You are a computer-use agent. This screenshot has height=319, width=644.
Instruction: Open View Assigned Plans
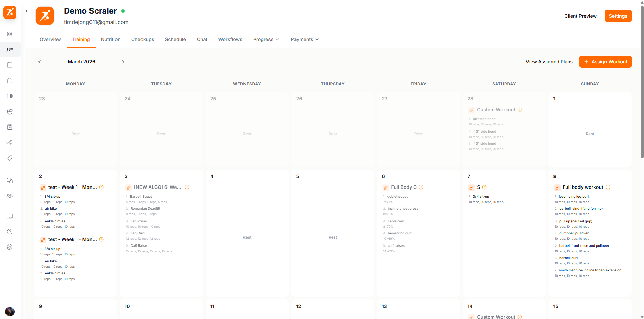pyautogui.click(x=549, y=62)
